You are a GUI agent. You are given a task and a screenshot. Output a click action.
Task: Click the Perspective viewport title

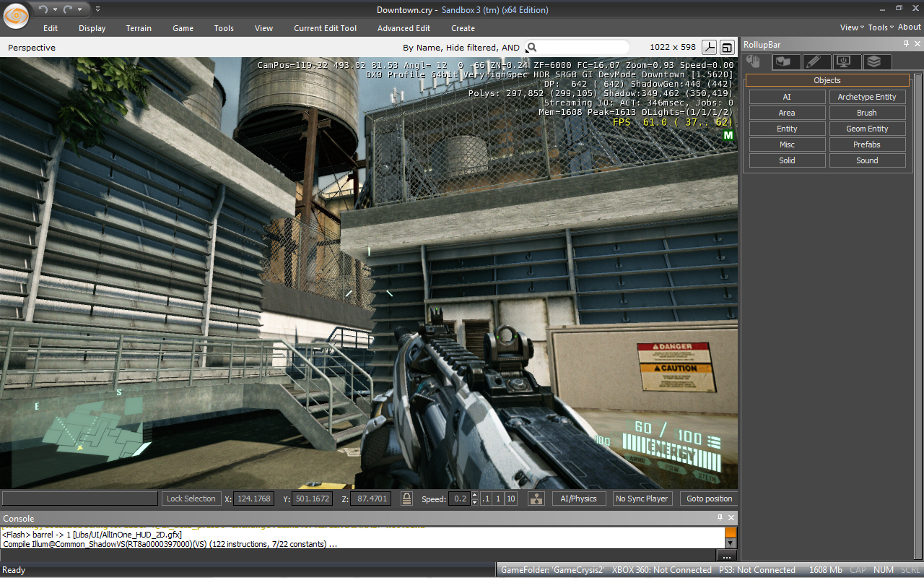32,48
